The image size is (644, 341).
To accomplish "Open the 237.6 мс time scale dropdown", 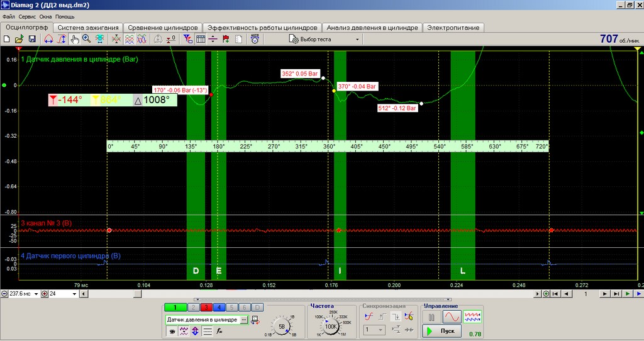I will click(36, 294).
